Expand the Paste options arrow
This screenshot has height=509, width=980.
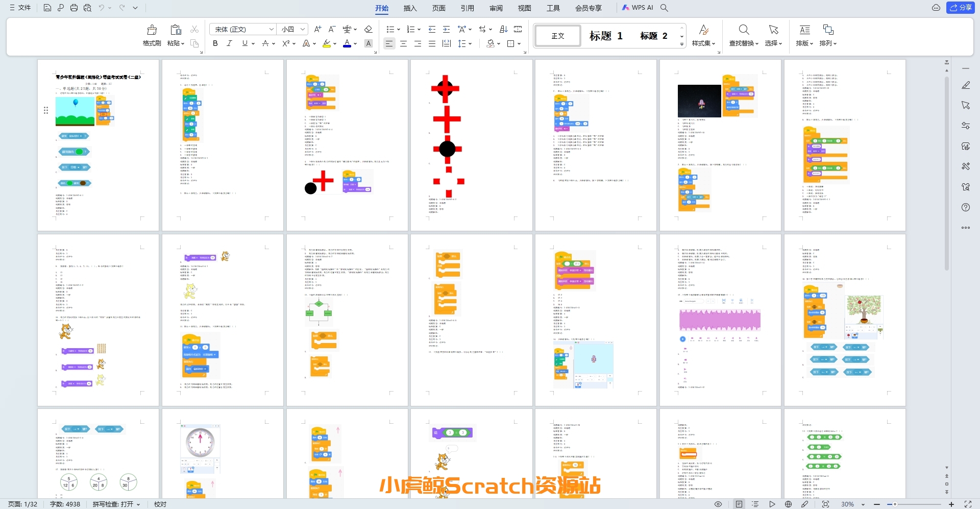coord(182,43)
